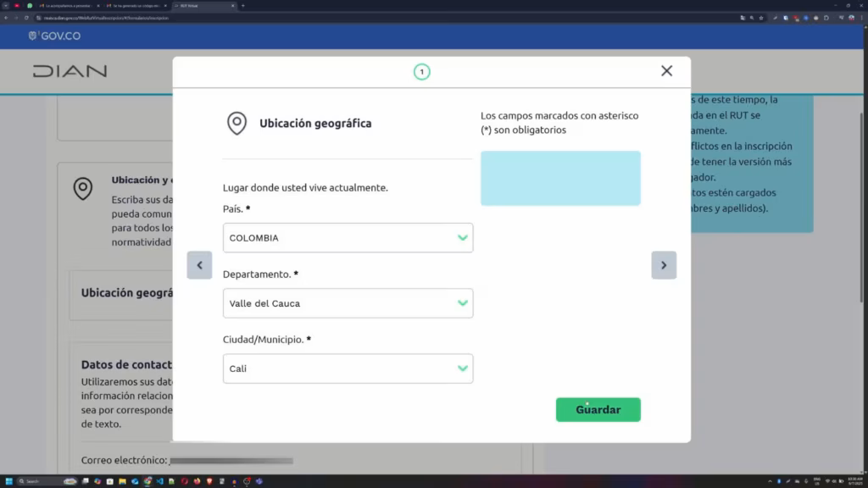Open the tab search dropdown arrow
The image size is (868, 488).
point(6,6)
